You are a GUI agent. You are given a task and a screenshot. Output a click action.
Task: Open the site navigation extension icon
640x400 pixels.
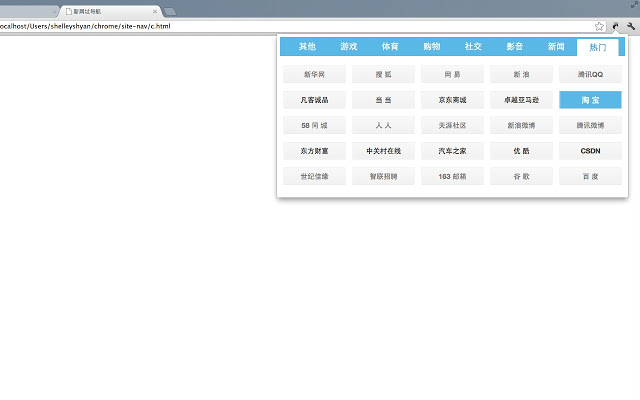[x=616, y=27]
